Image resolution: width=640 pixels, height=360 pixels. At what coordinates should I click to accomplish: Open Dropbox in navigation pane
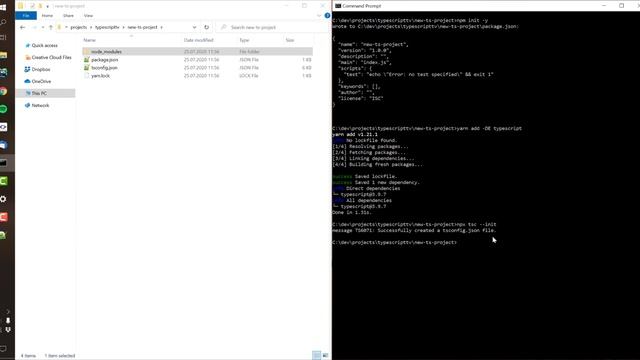(37, 69)
